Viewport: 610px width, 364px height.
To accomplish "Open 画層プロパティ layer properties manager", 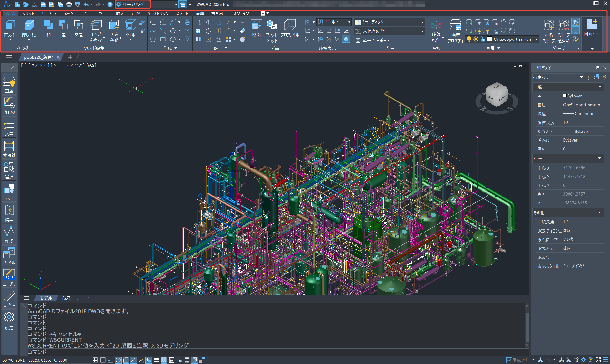I will (x=456, y=25).
